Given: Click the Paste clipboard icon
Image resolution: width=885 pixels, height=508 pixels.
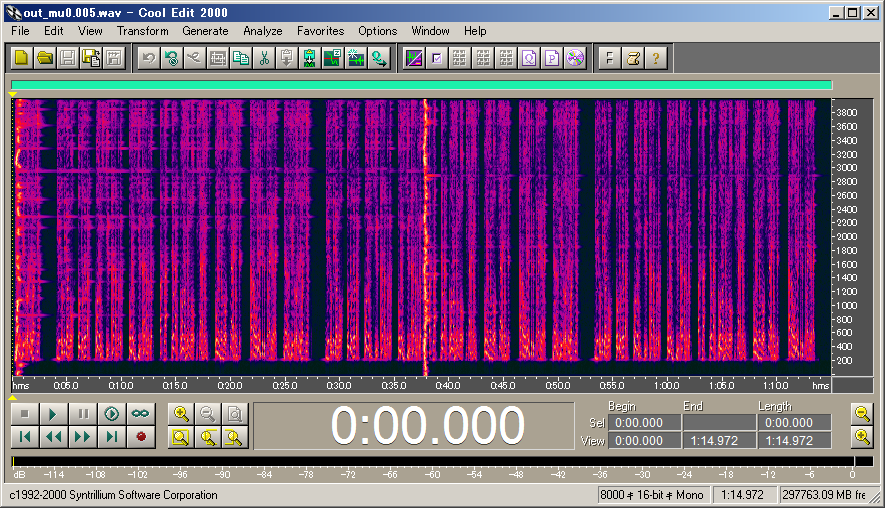Looking at the screenshot, I should [x=287, y=58].
